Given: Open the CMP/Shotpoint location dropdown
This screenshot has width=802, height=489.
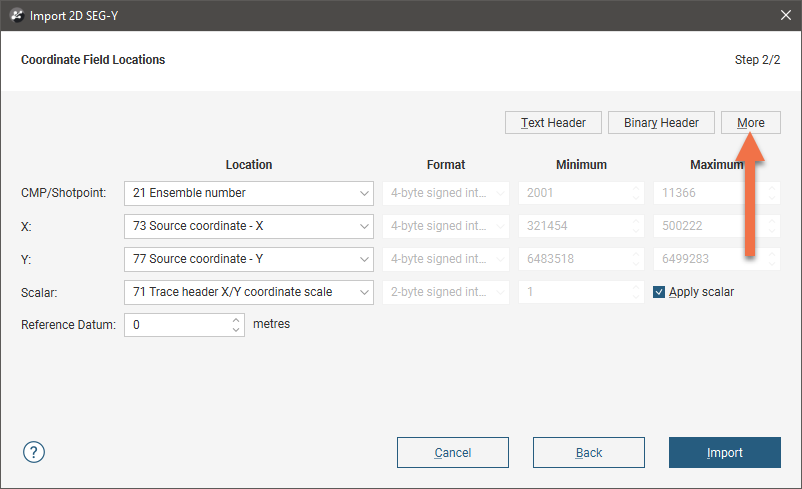Looking at the screenshot, I should pos(249,193).
